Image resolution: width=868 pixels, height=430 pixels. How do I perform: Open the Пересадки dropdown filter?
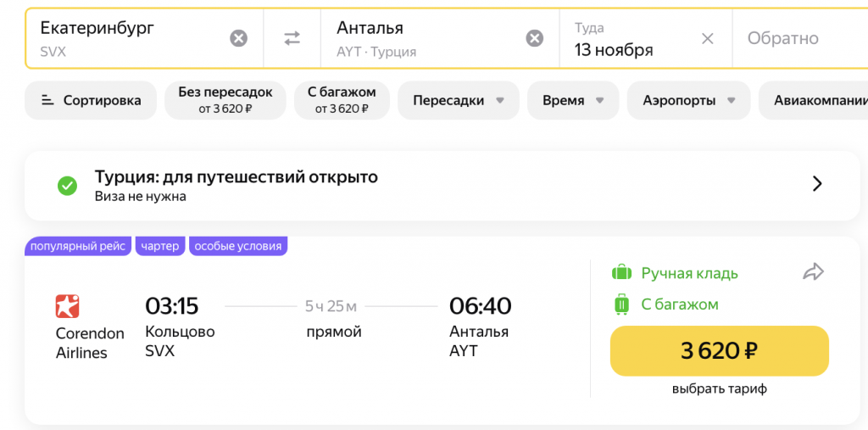tap(458, 100)
